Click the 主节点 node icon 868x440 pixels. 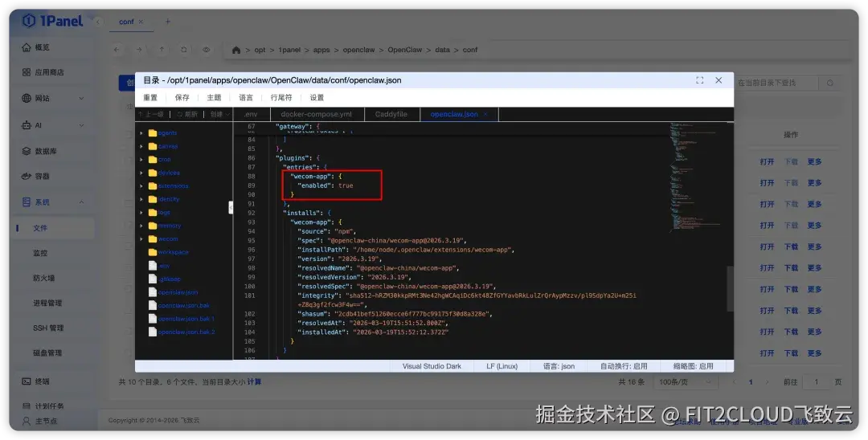coord(26,422)
